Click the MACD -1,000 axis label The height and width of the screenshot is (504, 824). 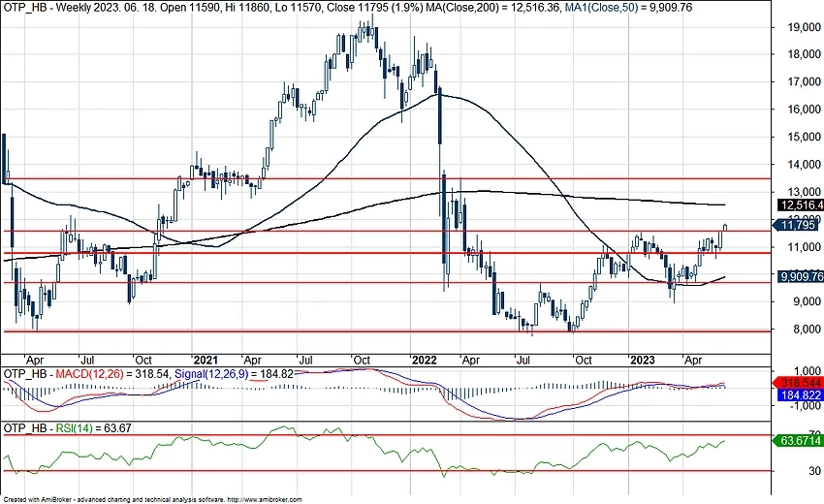tap(806, 406)
